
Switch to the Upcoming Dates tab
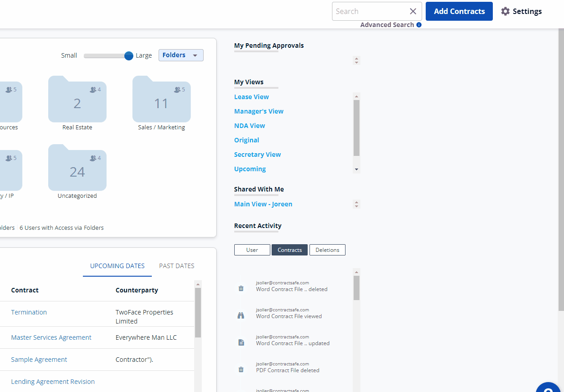117,266
